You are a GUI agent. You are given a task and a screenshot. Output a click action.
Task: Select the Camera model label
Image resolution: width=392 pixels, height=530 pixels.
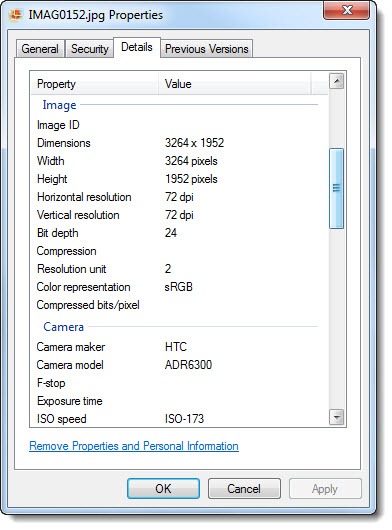pyautogui.click(x=70, y=365)
